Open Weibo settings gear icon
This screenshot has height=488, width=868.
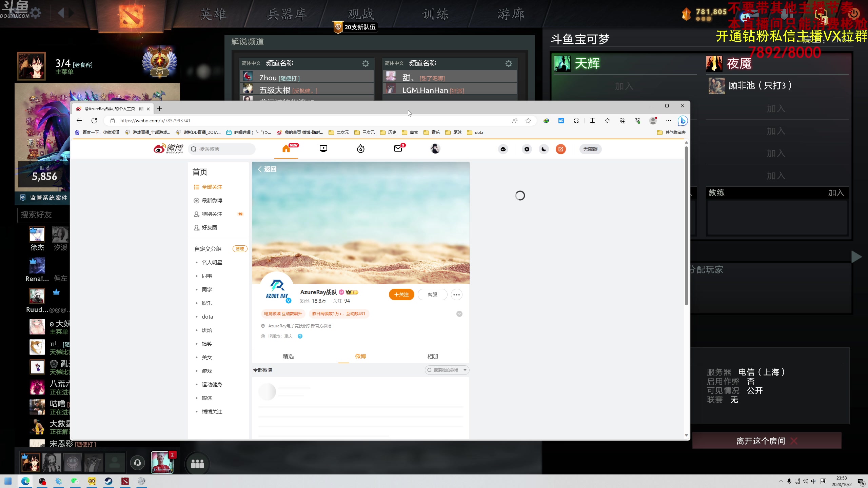(527, 149)
